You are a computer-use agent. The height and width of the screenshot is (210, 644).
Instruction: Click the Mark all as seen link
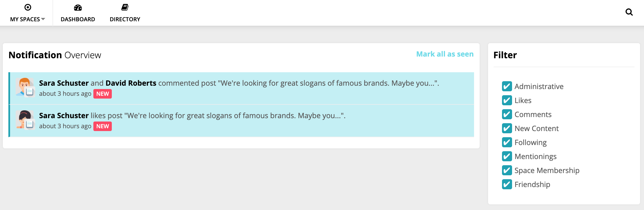tap(445, 54)
